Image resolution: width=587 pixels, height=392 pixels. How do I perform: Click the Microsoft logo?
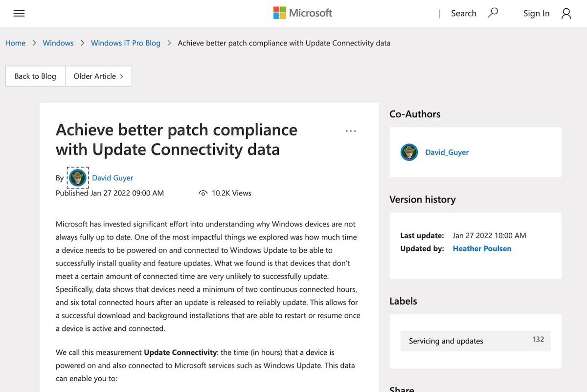[303, 13]
